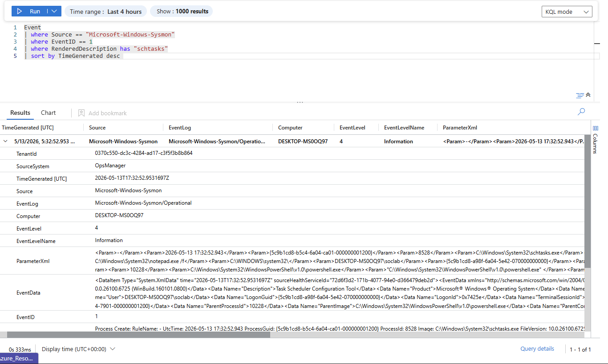Click the DESKTOP-MS0OQ97 value in the expanded Computer field
The width and height of the screenshot is (608, 364).
coord(119,215)
